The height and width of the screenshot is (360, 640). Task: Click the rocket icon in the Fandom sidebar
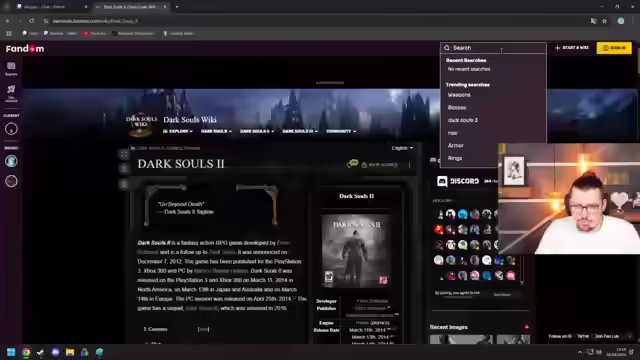click(x=11, y=92)
